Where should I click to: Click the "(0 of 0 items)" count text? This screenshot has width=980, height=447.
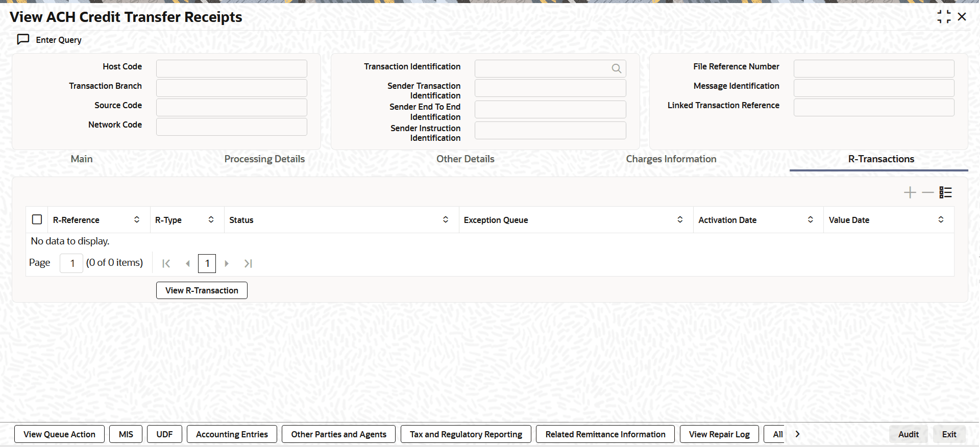click(114, 263)
